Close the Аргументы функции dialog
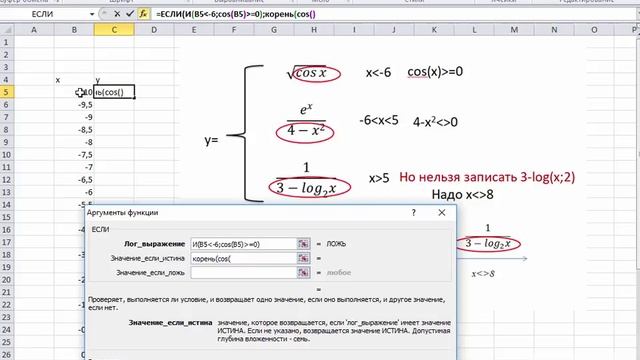 [442, 213]
